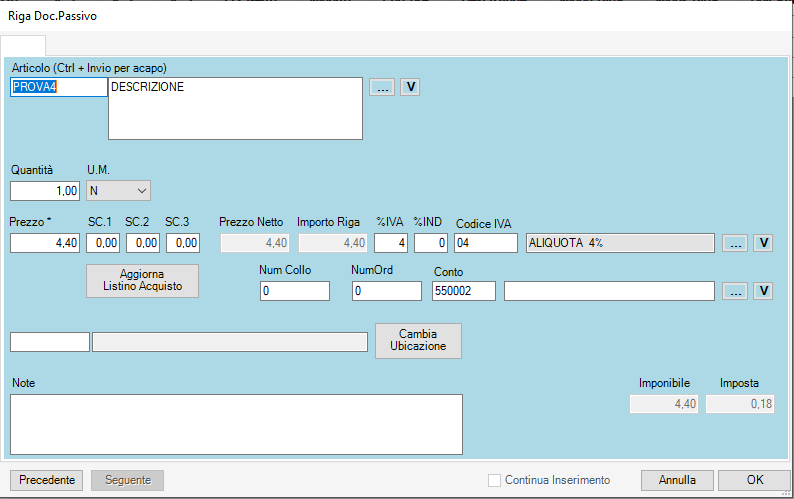Image resolution: width=794 pixels, height=499 pixels.
Task: Confirm with the OK button
Action: (x=754, y=480)
